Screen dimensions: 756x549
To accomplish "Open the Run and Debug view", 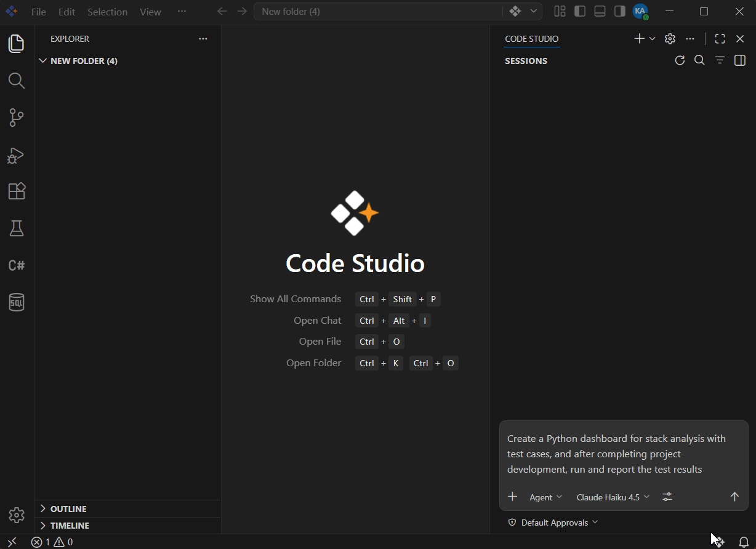I will (x=17, y=155).
